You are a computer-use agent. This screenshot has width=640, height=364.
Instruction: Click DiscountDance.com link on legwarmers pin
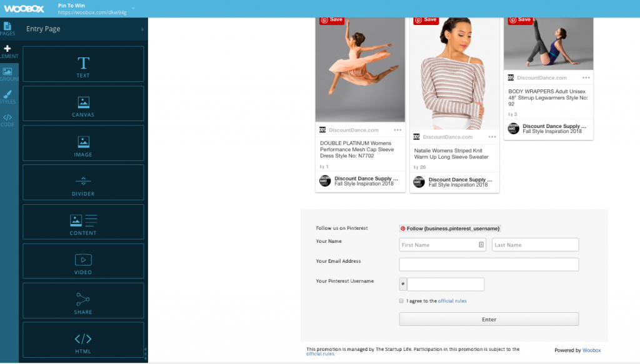542,78
